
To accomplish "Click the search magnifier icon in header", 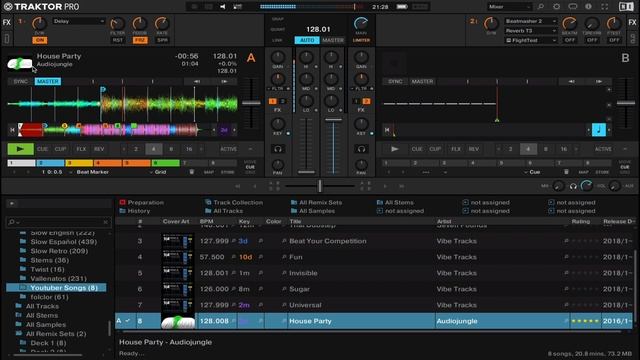I will coord(541,7).
